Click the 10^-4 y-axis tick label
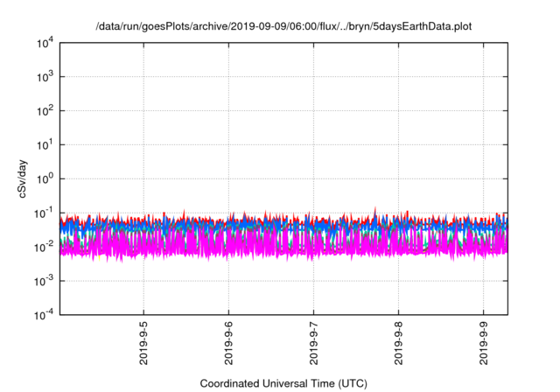Image resolution: width=560 pixels, height=392 pixels. click(x=44, y=315)
